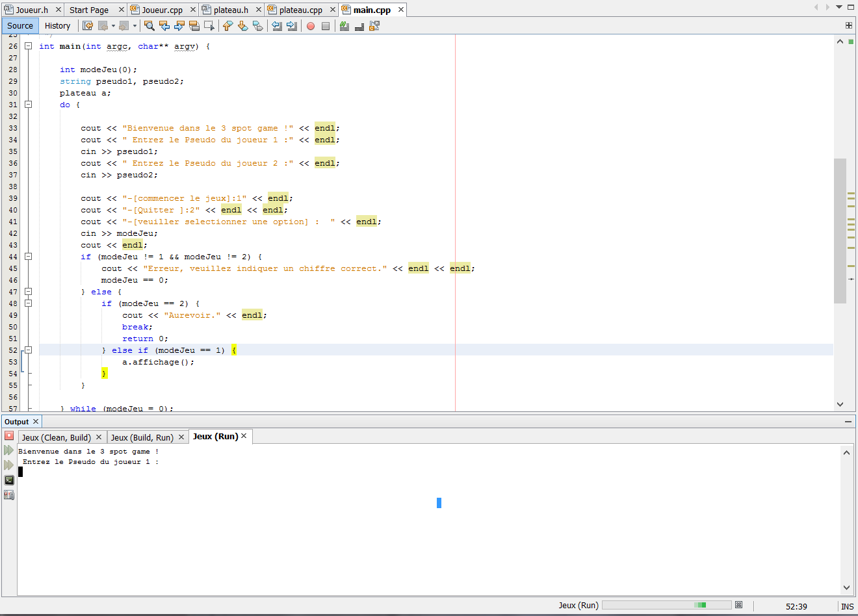Viewport: 858px width, 616px height.
Task: Switch to Source view
Action: tap(20, 26)
